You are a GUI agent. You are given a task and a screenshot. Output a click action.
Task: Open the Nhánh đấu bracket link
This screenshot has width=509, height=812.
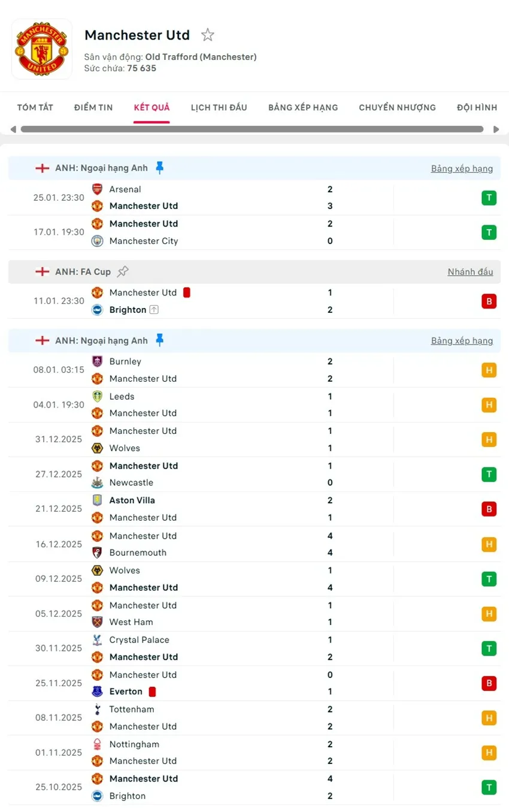pyautogui.click(x=470, y=271)
